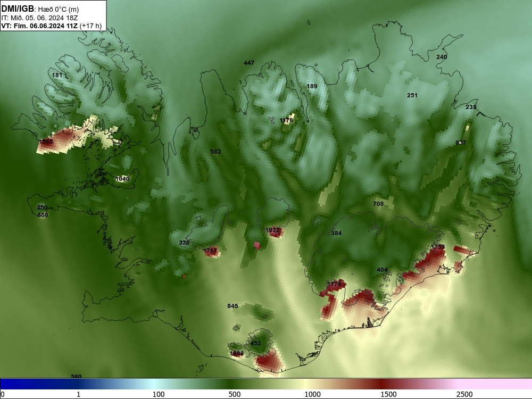Click the 1 tick on the color scale
This screenshot has width=532, height=399.
(x=78, y=394)
